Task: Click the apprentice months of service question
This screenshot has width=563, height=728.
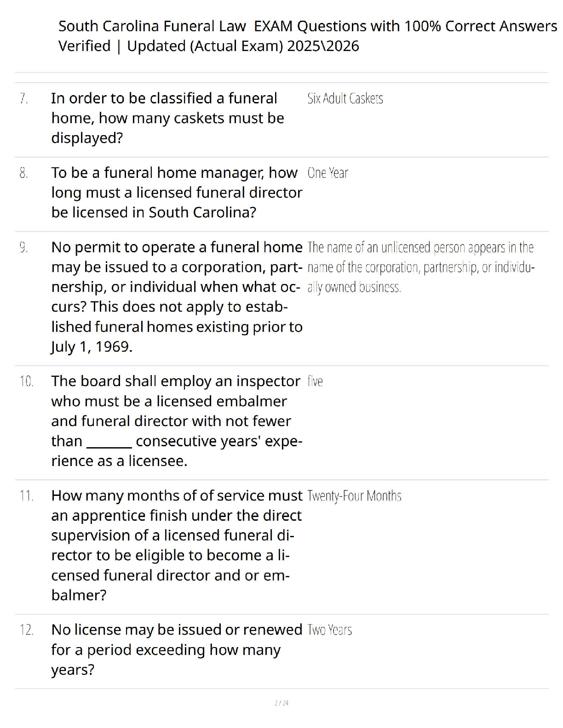Action: tap(177, 545)
